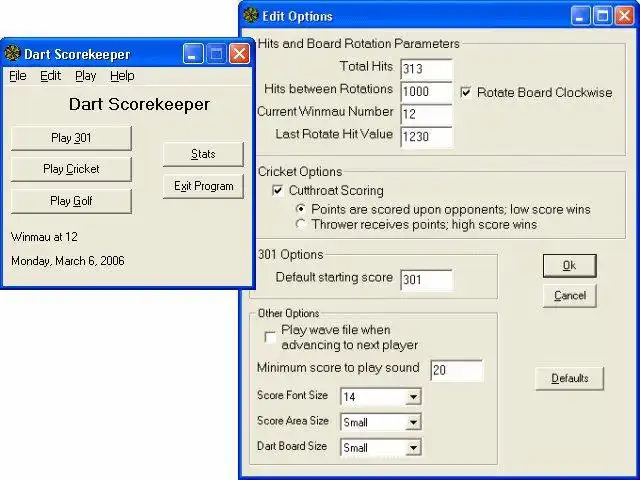Image resolution: width=640 pixels, height=480 pixels.
Task: Open the Help menu in Dart Scorekeeper
Action: pos(122,76)
